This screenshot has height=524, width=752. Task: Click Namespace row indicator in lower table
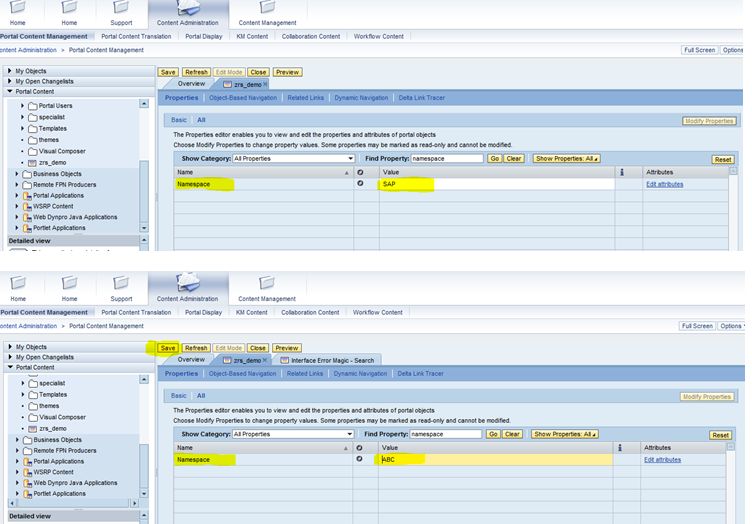pos(359,459)
